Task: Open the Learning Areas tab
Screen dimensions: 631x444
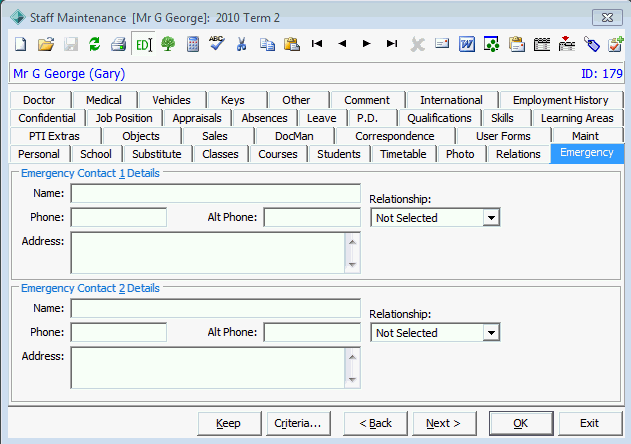Action: click(577, 118)
